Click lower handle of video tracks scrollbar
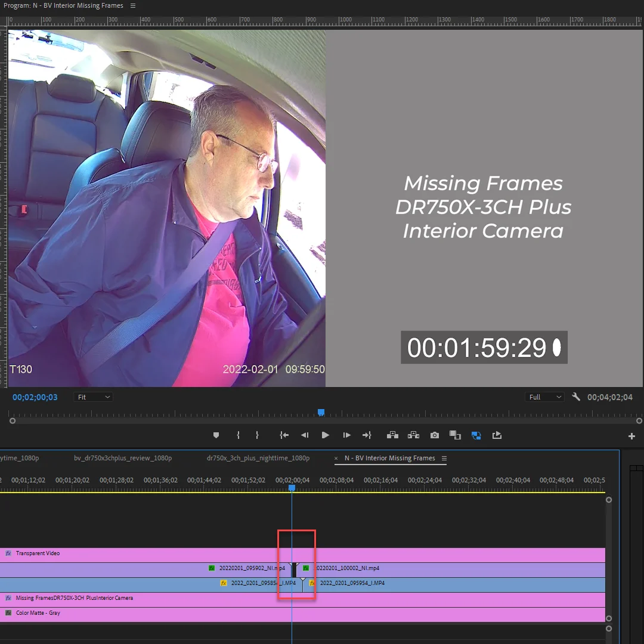Screen dimensions: 644x644 pyautogui.click(x=609, y=618)
